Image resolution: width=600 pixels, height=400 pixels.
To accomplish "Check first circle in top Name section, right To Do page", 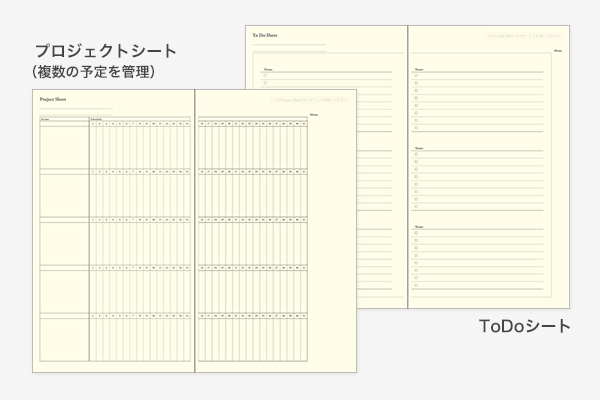I will (x=416, y=76).
